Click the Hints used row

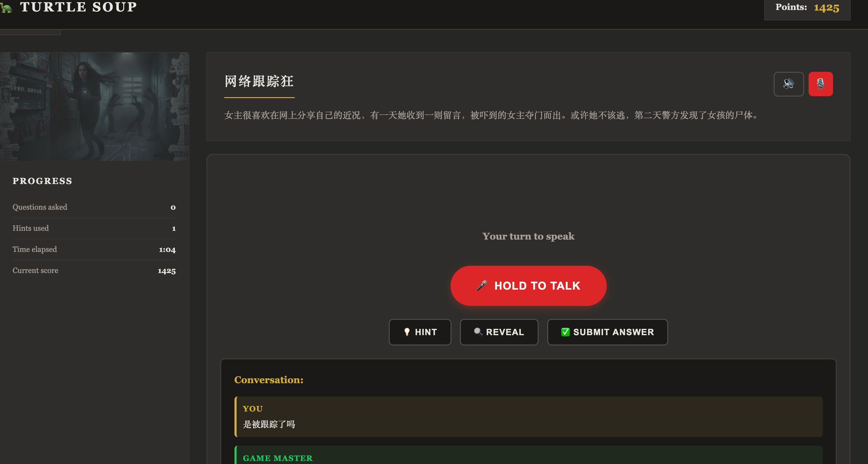tap(94, 228)
